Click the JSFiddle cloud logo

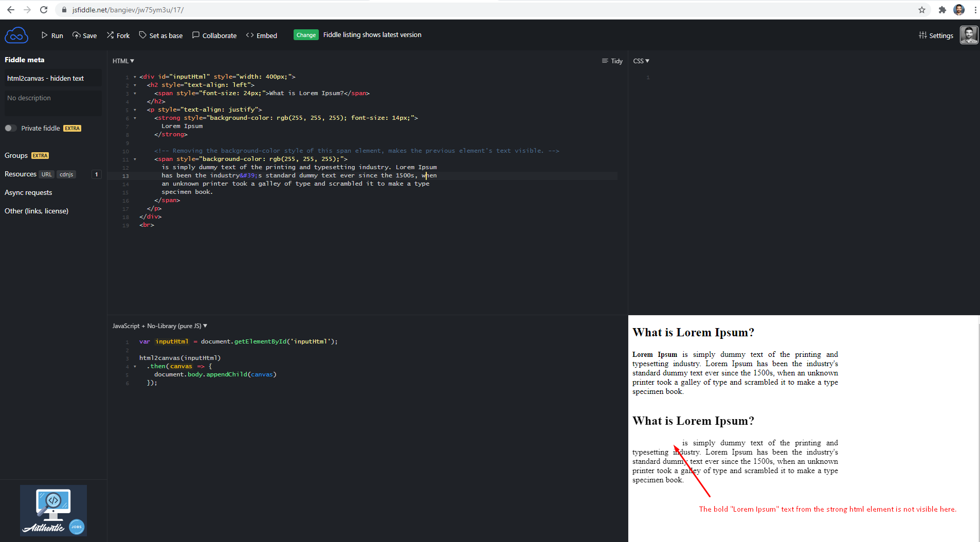(x=16, y=35)
